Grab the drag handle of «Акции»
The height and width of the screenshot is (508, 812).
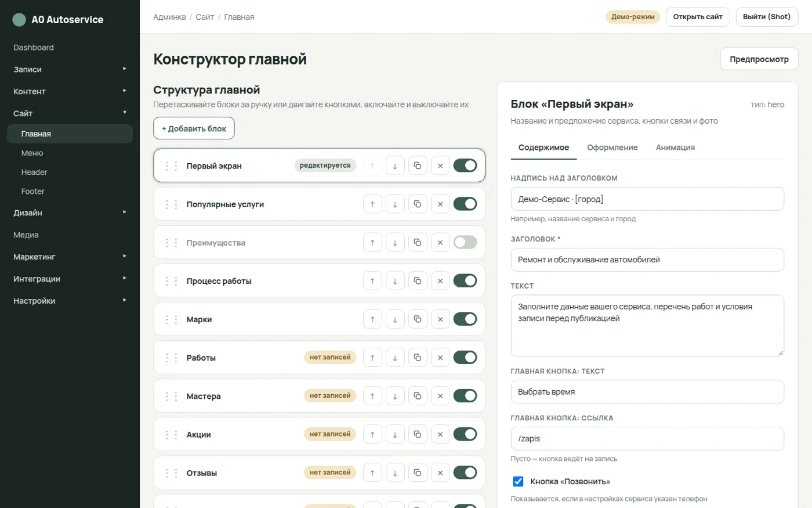(x=171, y=434)
